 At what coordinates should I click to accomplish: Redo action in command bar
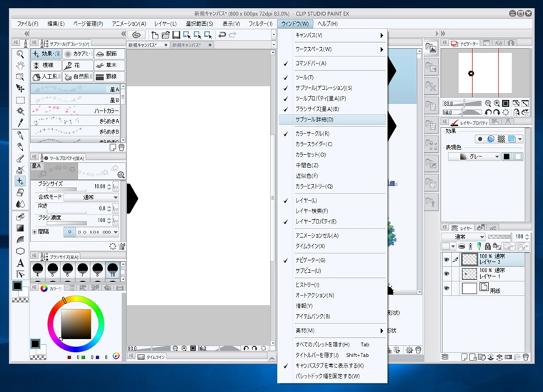(233, 34)
